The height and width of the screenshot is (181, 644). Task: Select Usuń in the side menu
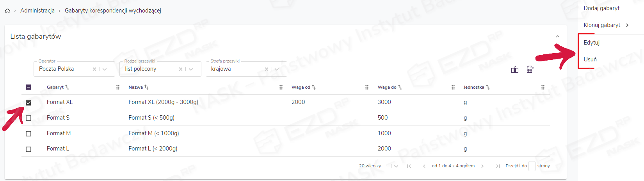590,59
